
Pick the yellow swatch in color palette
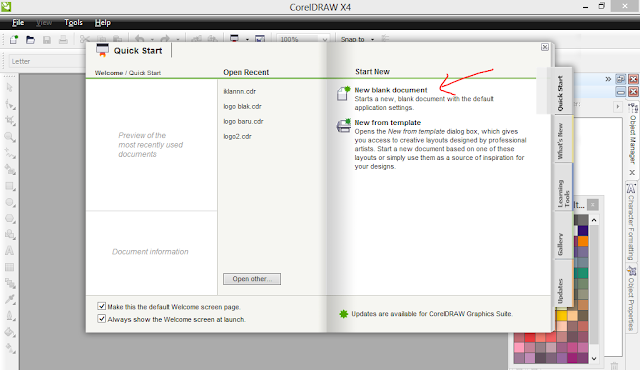coord(562,315)
